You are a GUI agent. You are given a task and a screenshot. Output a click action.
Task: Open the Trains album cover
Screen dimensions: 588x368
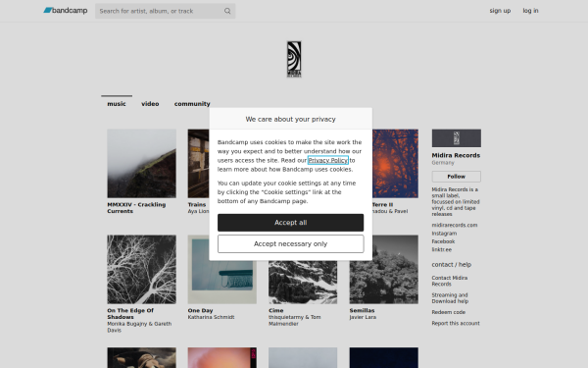[x=198, y=164]
